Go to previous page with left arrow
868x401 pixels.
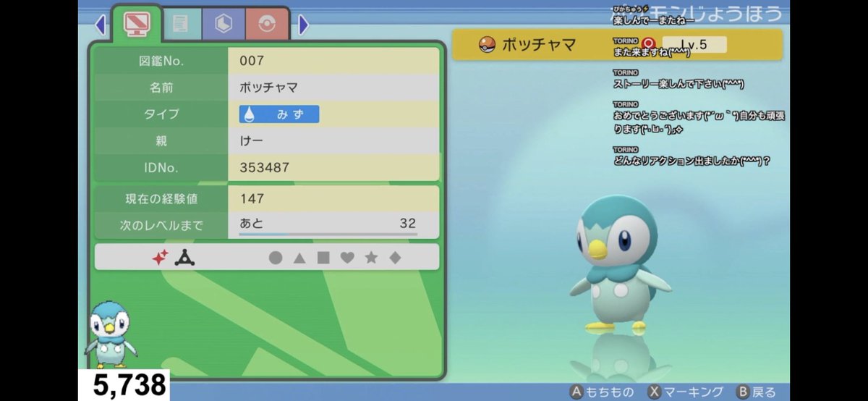pos(101,25)
